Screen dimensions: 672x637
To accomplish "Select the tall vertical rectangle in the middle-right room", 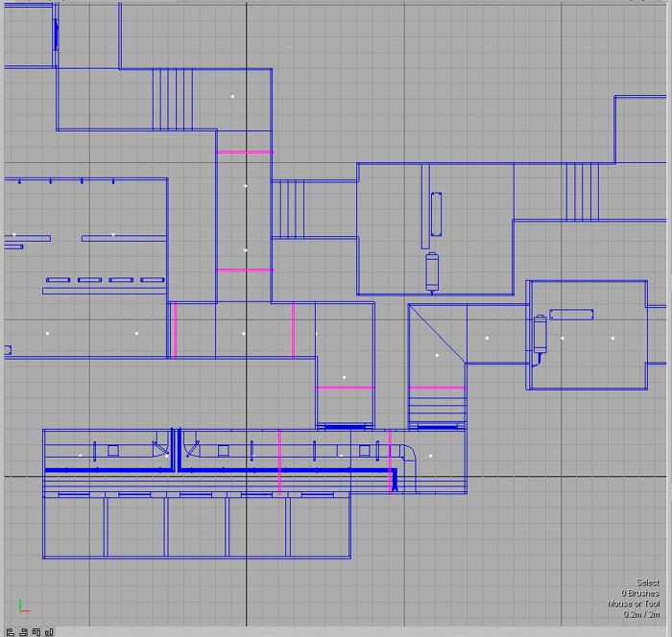I will (x=437, y=213).
